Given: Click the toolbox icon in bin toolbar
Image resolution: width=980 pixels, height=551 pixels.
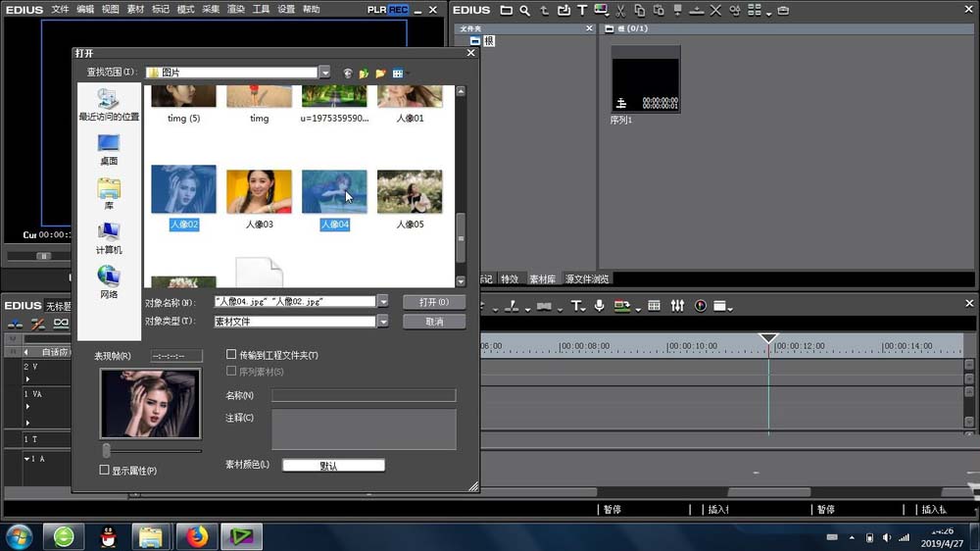Looking at the screenshot, I should coord(783,10).
